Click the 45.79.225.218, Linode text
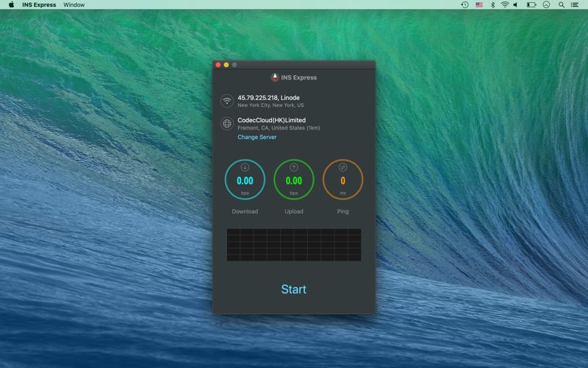Screen dimensions: 588x368 tap(268, 98)
